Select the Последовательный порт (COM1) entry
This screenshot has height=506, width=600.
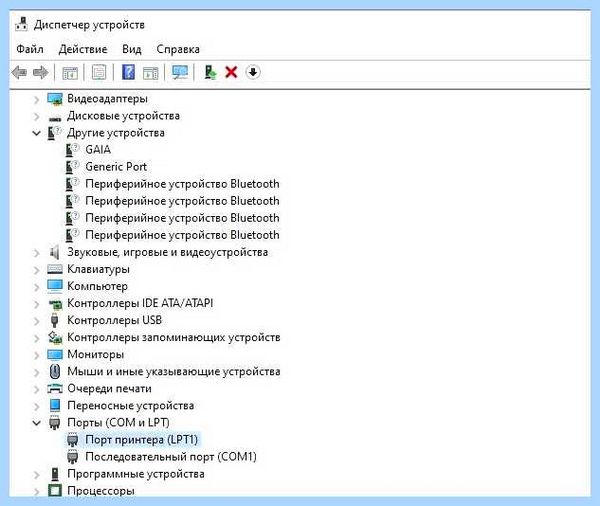(x=171, y=457)
